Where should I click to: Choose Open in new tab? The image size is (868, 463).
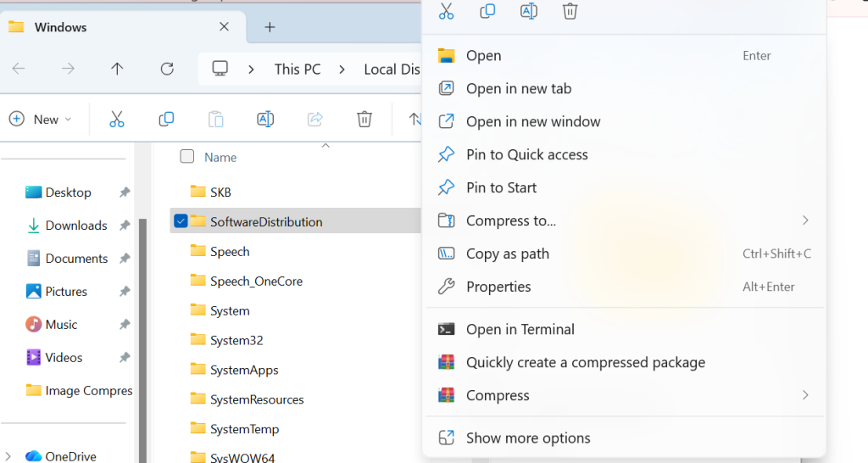pos(519,88)
